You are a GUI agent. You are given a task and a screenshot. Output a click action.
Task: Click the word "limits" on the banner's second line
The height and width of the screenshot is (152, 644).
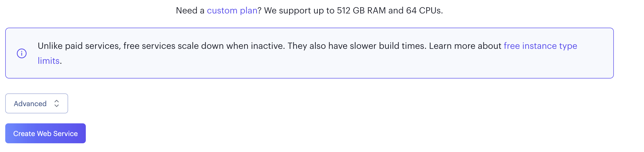(x=48, y=61)
